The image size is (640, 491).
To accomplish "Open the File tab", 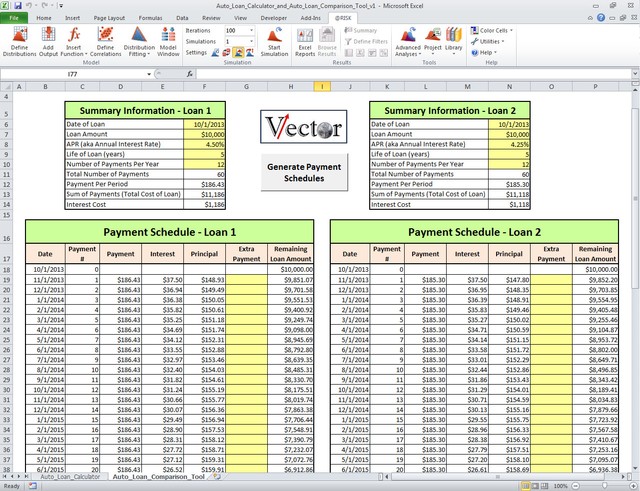I will click(14, 18).
